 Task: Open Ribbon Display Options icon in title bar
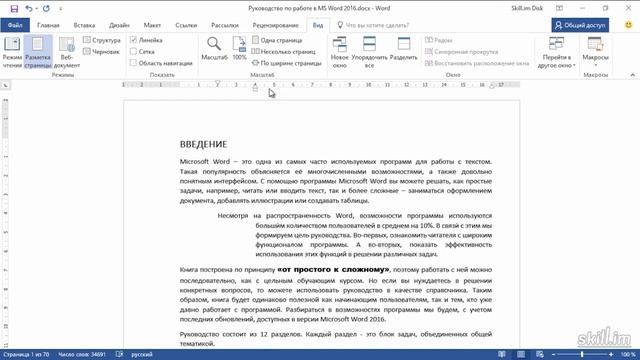coord(559,8)
